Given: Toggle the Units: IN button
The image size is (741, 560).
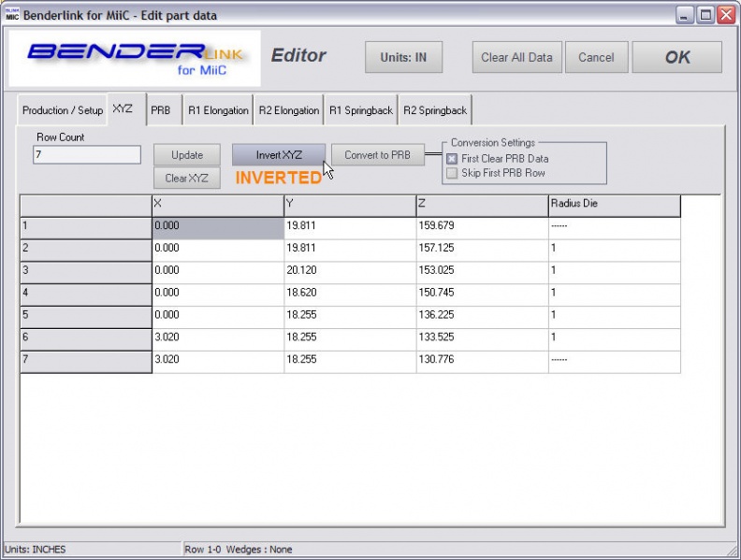Looking at the screenshot, I should point(403,57).
